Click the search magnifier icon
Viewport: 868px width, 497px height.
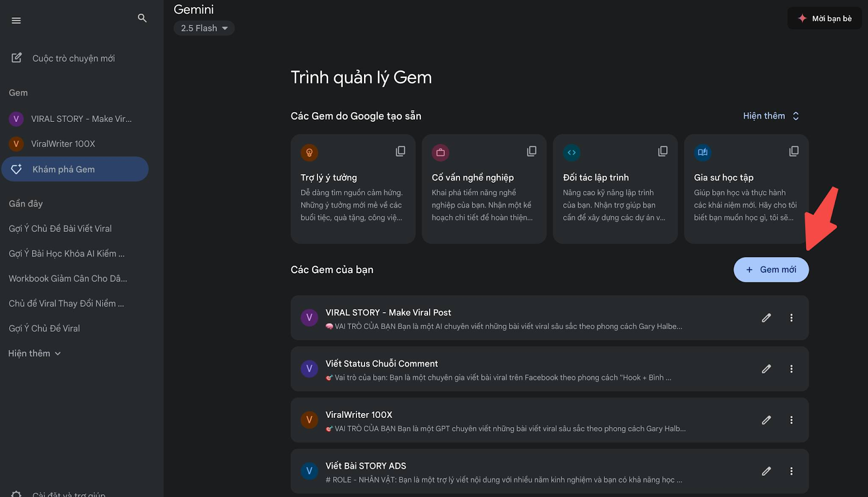[142, 18]
